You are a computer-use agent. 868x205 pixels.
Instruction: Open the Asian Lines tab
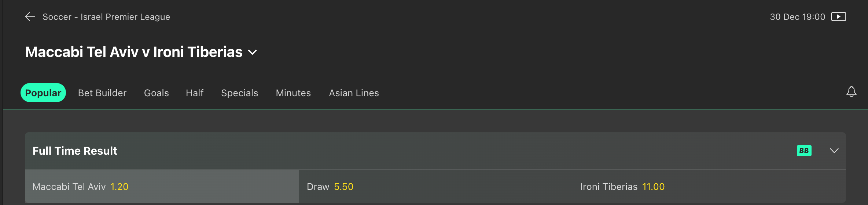(x=354, y=93)
